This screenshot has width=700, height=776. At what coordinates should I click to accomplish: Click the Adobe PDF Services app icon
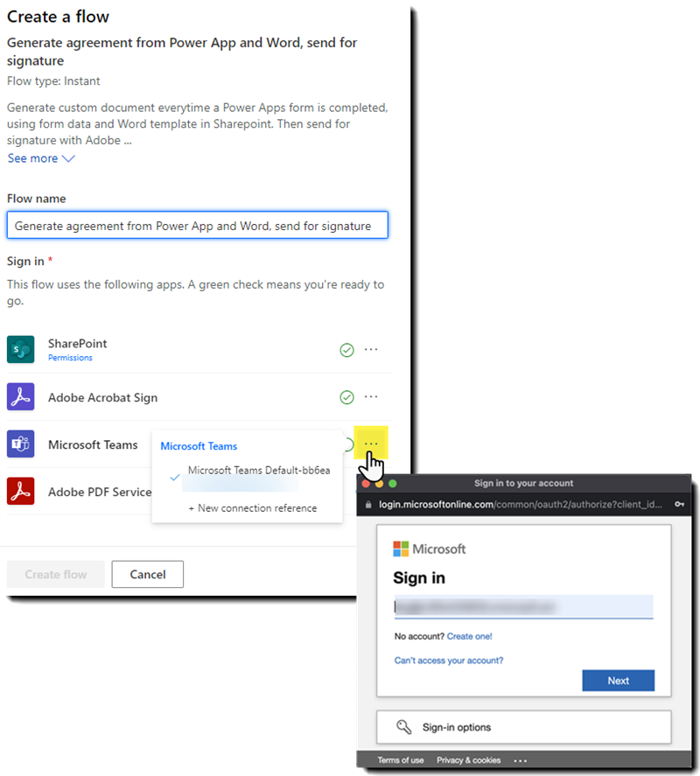pyautogui.click(x=19, y=492)
